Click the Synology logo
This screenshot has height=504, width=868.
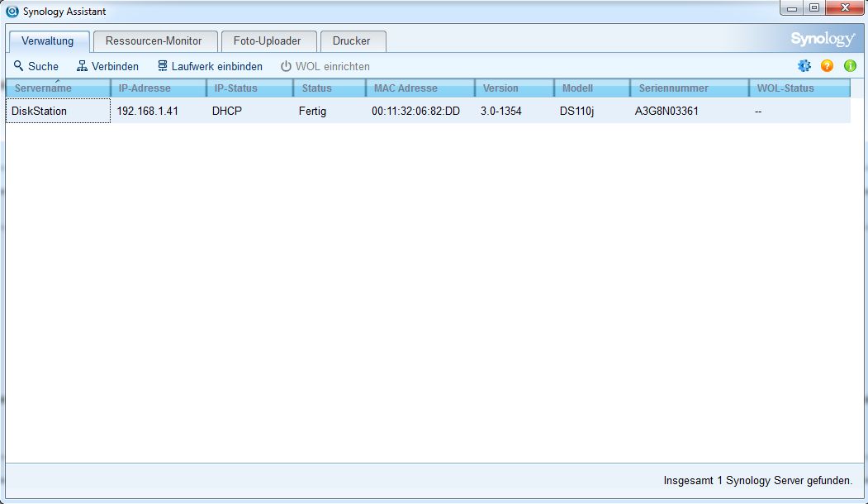[x=822, y=40]
